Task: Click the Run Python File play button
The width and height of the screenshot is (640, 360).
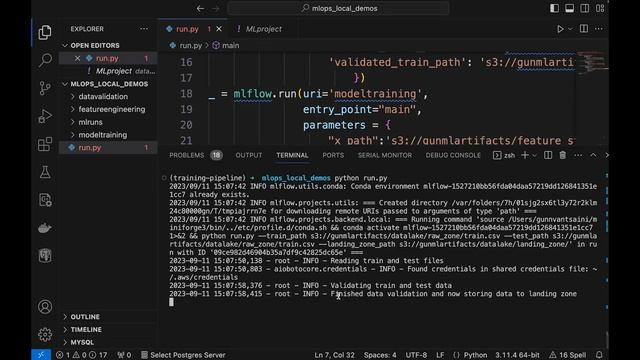Action: tap(560, 29)
